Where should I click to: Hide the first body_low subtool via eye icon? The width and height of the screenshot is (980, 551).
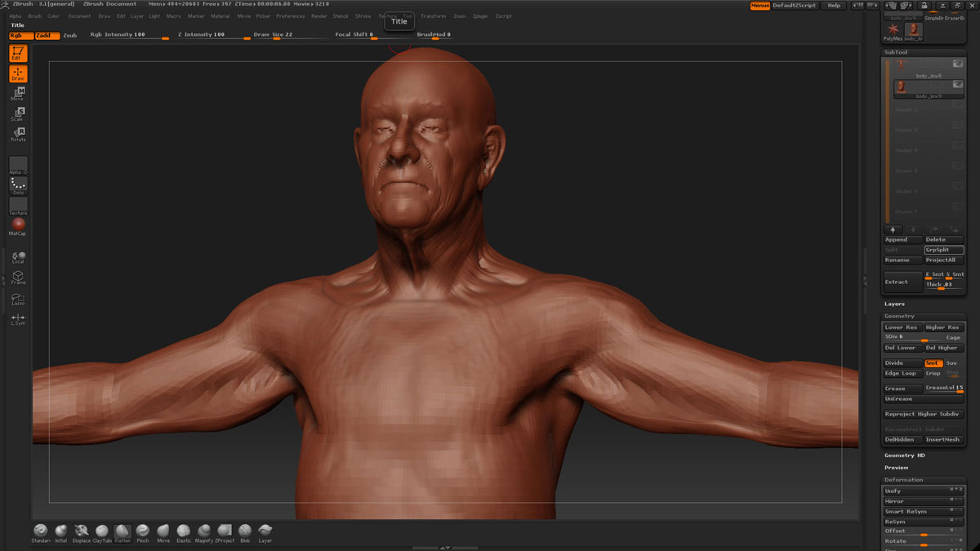(x=957, y=64)
